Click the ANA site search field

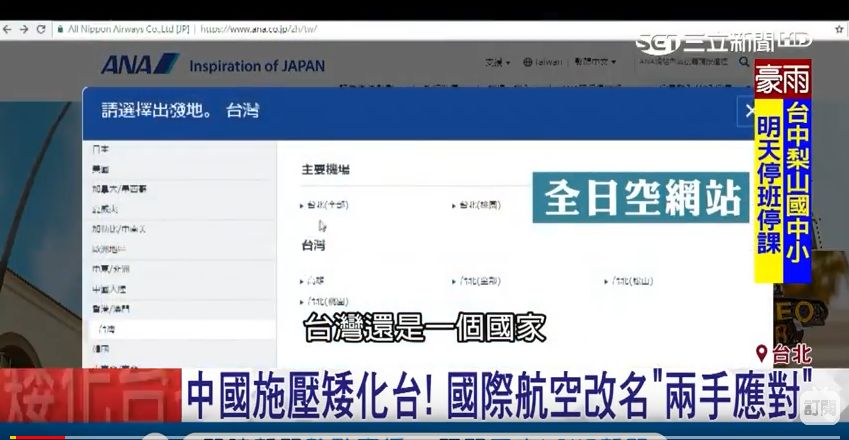(685, 62)
